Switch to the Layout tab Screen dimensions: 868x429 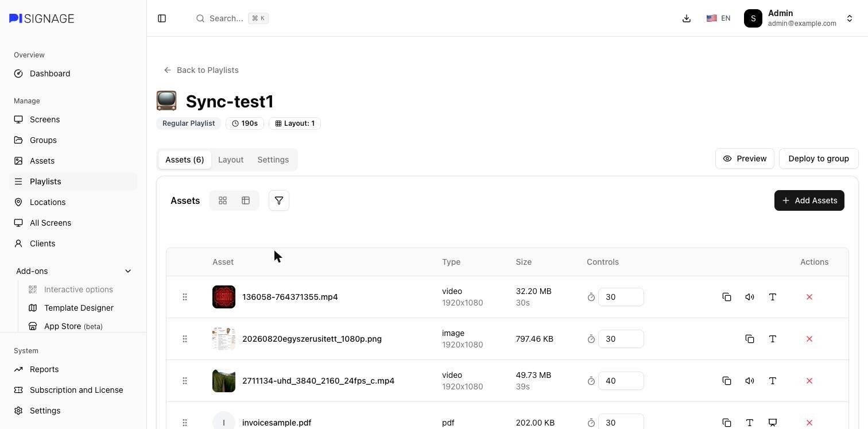click(231, 160)
